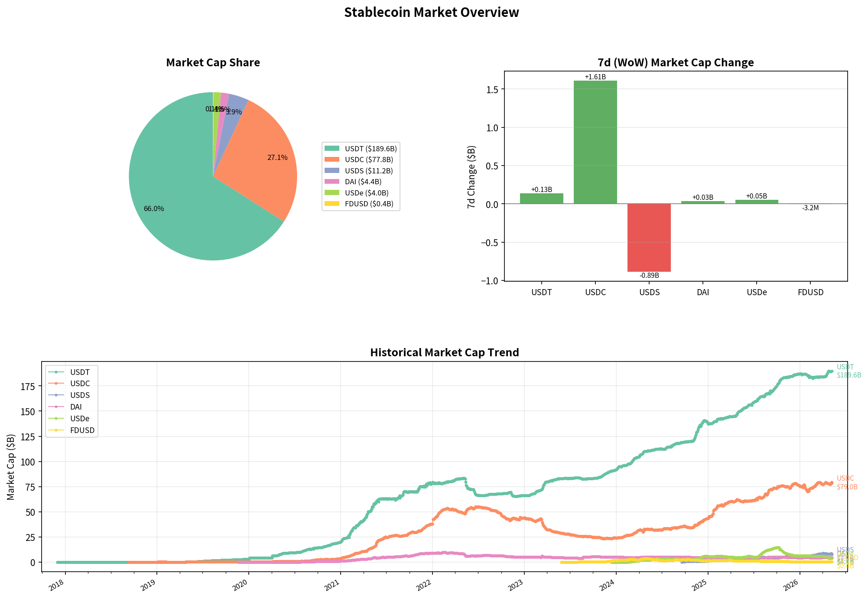Image resolution: width=868 pixels, height=599 pixels.
Task: Click the "+0.13B" bar value label
Action: click(x=541, y=190)
